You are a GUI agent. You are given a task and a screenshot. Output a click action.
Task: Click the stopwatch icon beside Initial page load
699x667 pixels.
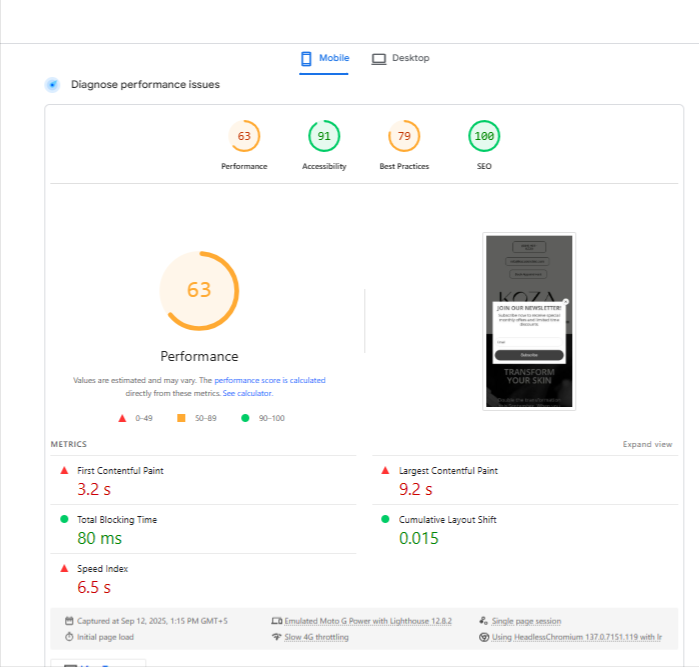pos(69,637)
